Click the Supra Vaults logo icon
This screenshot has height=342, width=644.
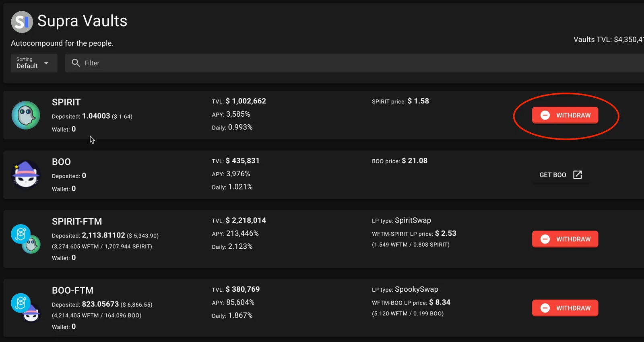[x=22, y=22]
